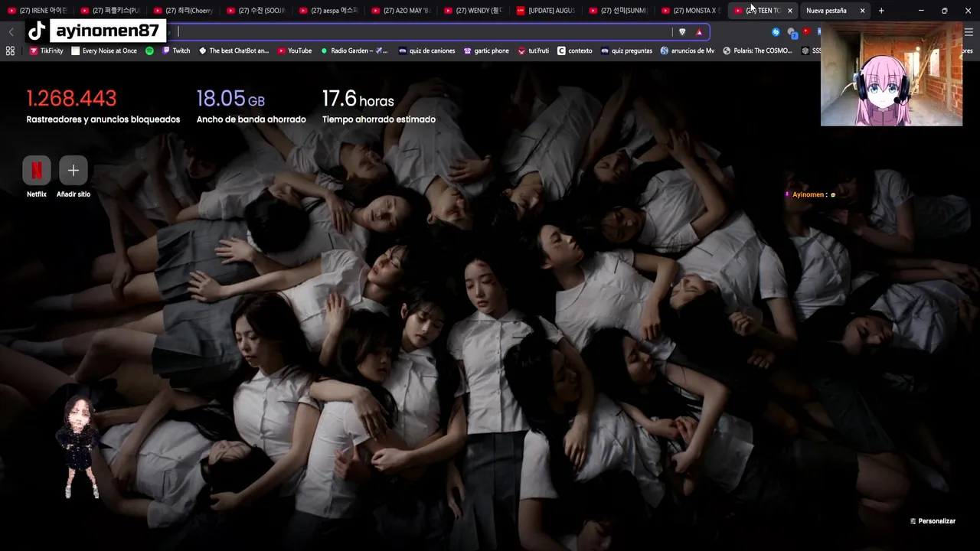Click the 1.268.443 blocked trackers count
980x551 pixels.
[x=71, y=99]
